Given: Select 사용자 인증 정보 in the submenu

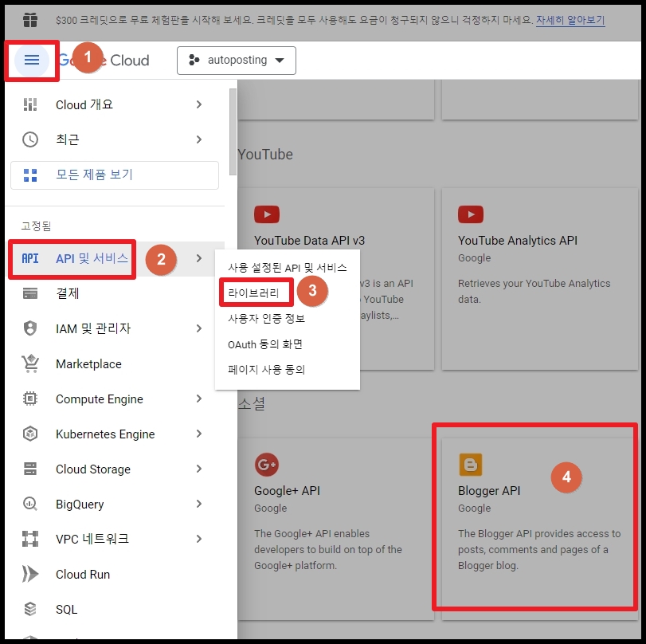Looking at the screenshot, I should click(267, 319).
